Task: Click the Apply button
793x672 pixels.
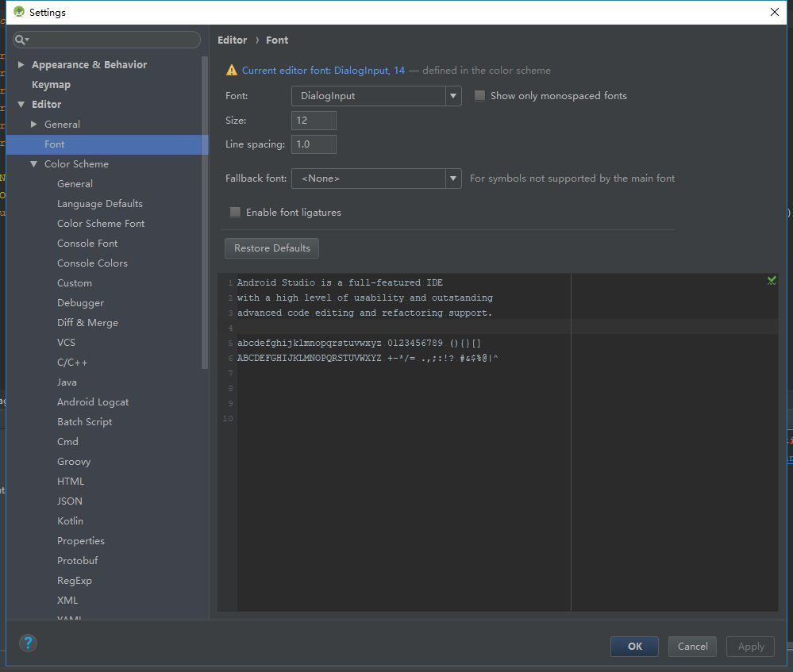Action: (750, 646)
